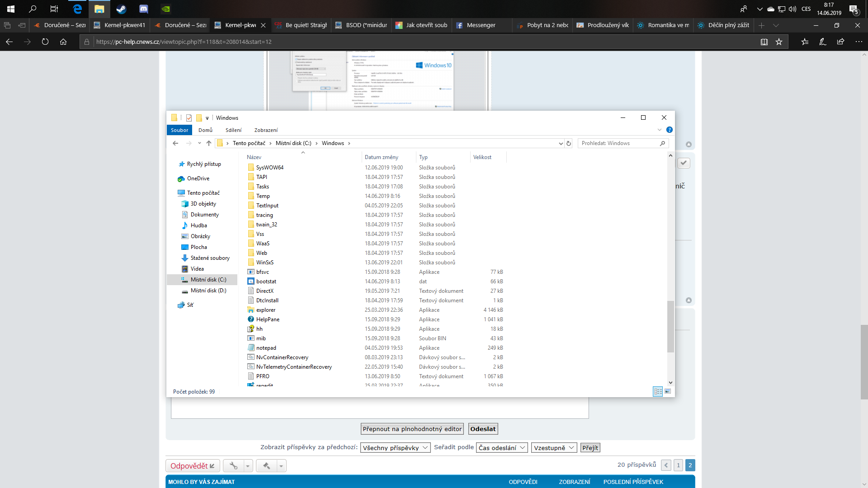
Task: Open Discord from the taskbar
Action: tap(143, 9)
